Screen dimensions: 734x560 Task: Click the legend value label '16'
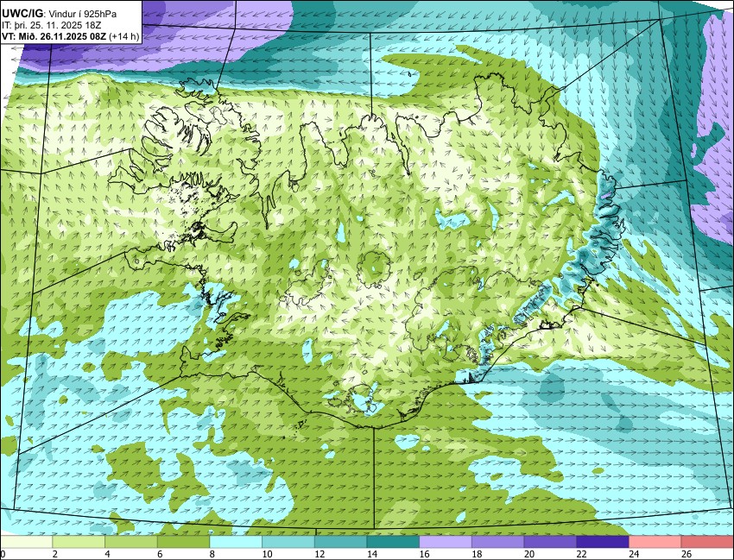coord(424,554)
